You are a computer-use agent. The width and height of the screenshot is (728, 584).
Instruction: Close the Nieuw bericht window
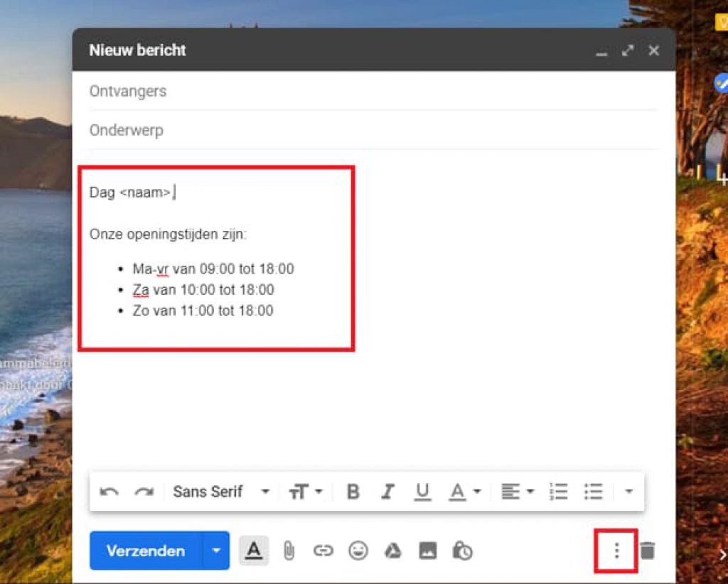click(x=654, y=50)
